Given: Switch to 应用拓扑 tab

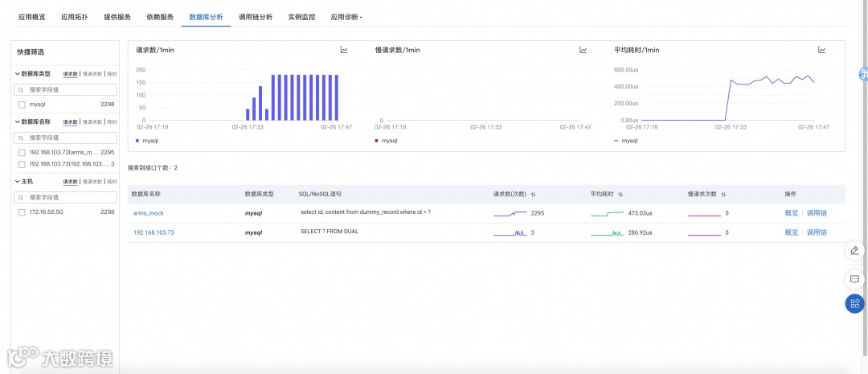Looking at the screenshot, I should coord(74,17).
